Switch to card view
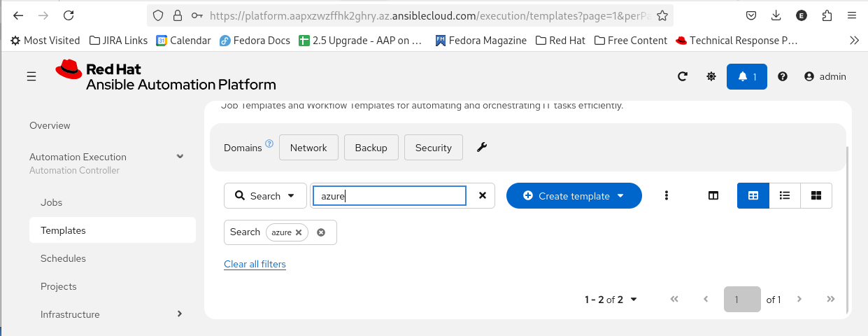The width and height of the screenshot is (868, 336). coord(816,196)
